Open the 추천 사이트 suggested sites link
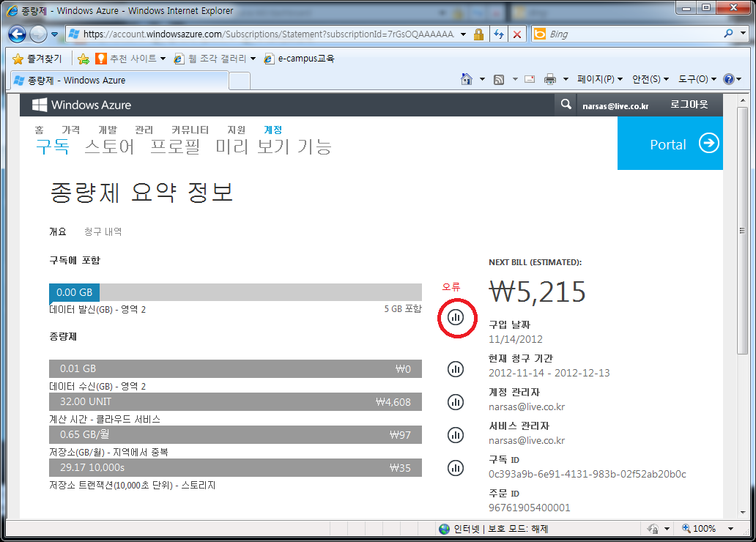The height and width of the screenshot is (542, 756). (x=130, y=59)
